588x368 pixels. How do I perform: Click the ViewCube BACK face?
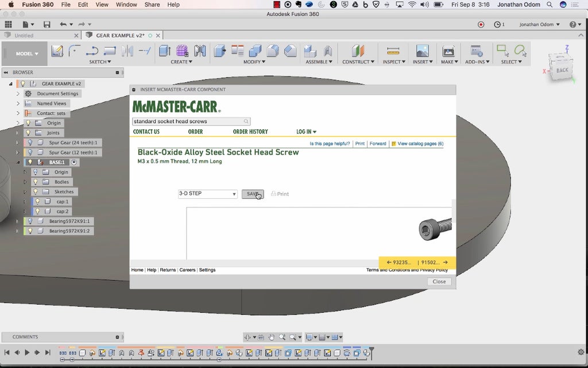[x=562, y=70]
